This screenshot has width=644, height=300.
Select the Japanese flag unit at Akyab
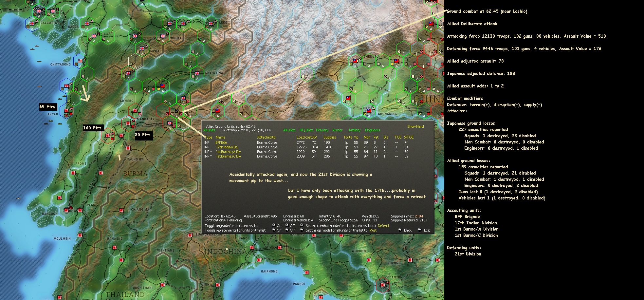pos(66,111)
